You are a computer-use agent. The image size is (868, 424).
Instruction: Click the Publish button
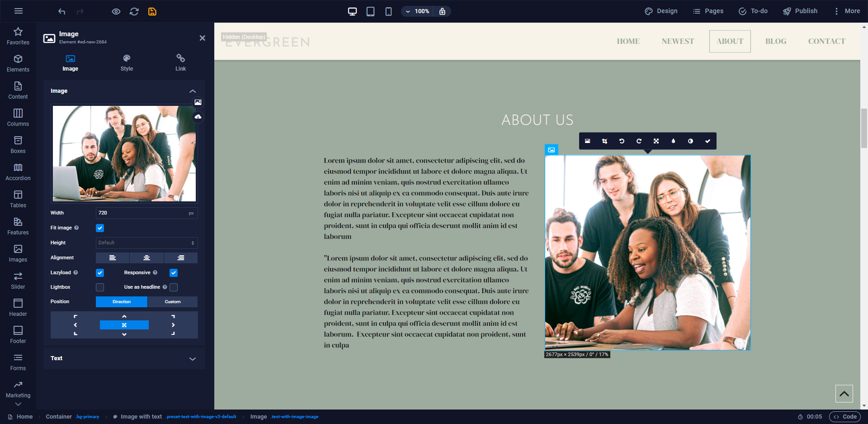(x=800, y=11)
